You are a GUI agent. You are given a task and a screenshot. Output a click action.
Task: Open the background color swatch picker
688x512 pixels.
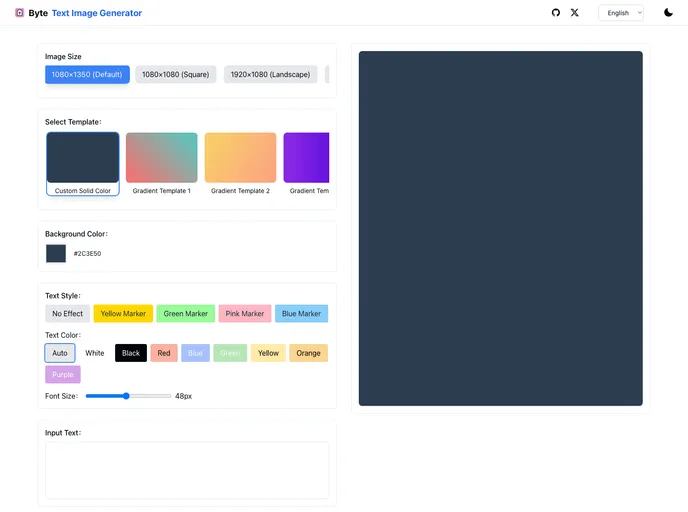pos(56,254)
